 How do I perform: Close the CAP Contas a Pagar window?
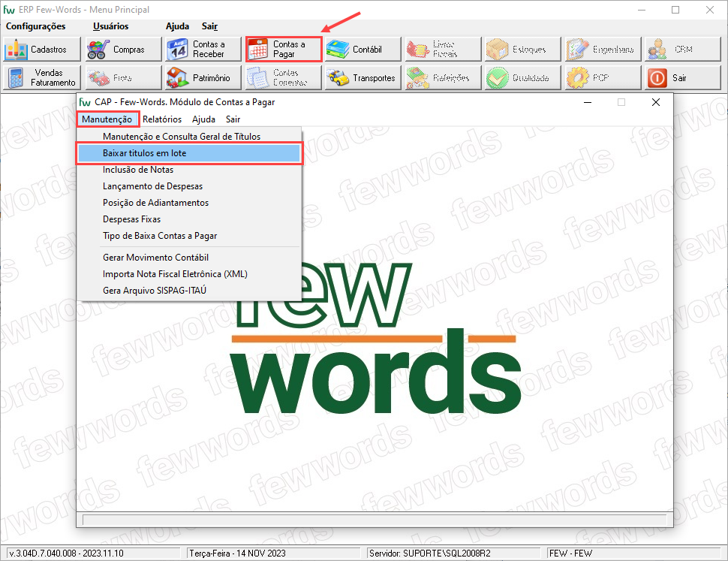tap(655, 102)
